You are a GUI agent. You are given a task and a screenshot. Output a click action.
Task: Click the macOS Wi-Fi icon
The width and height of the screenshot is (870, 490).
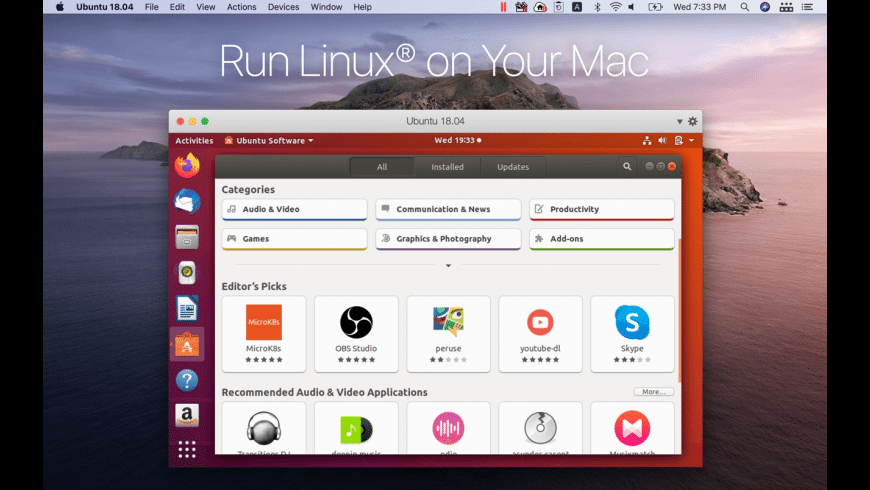615,7
